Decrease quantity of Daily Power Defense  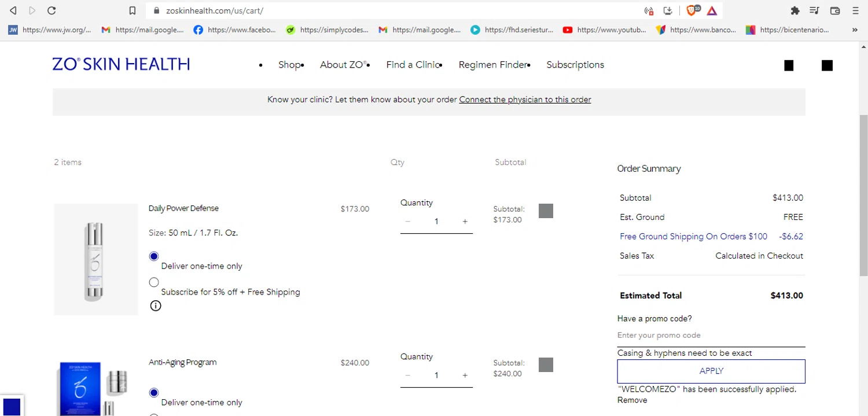tap(408, 222)
